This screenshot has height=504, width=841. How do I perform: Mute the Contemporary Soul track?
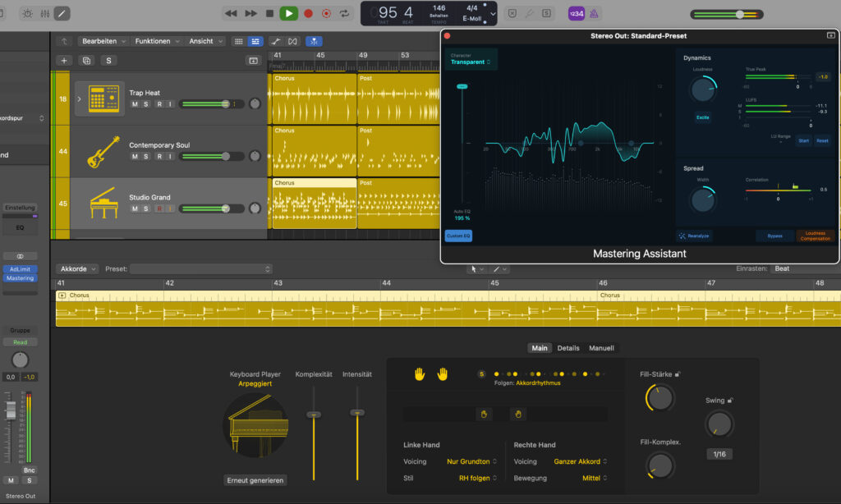(x=135, y=157)
